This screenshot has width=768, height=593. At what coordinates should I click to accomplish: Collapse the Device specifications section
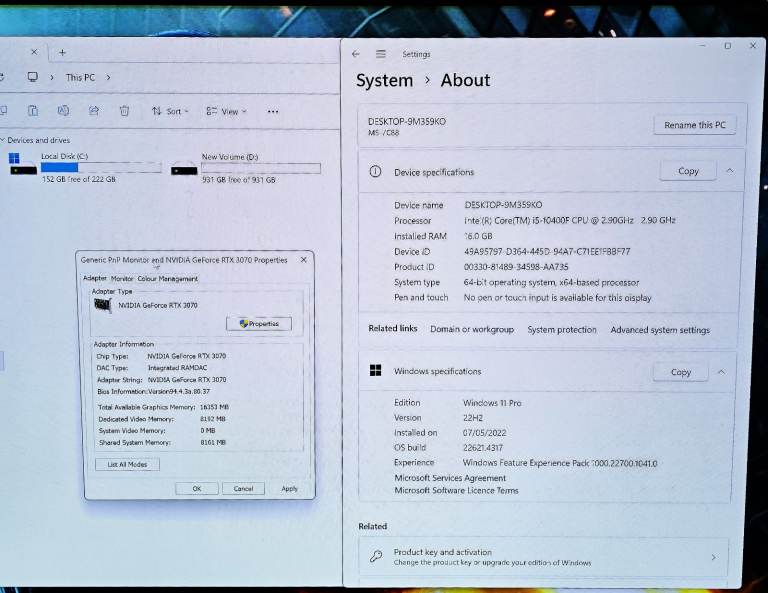point(729,171)
